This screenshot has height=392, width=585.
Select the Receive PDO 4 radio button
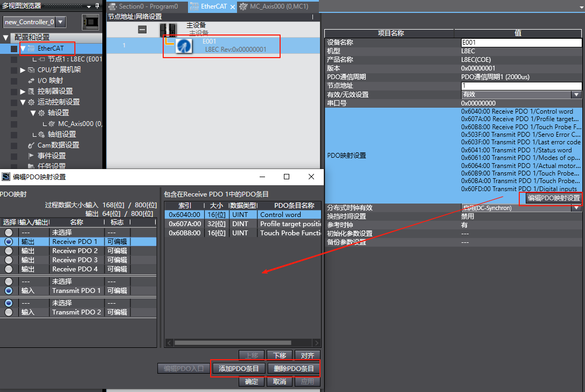9,269
